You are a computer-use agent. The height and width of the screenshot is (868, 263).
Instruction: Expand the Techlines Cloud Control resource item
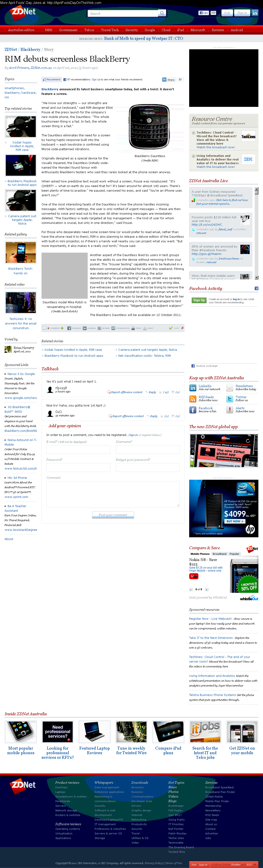tap(194, 133)
